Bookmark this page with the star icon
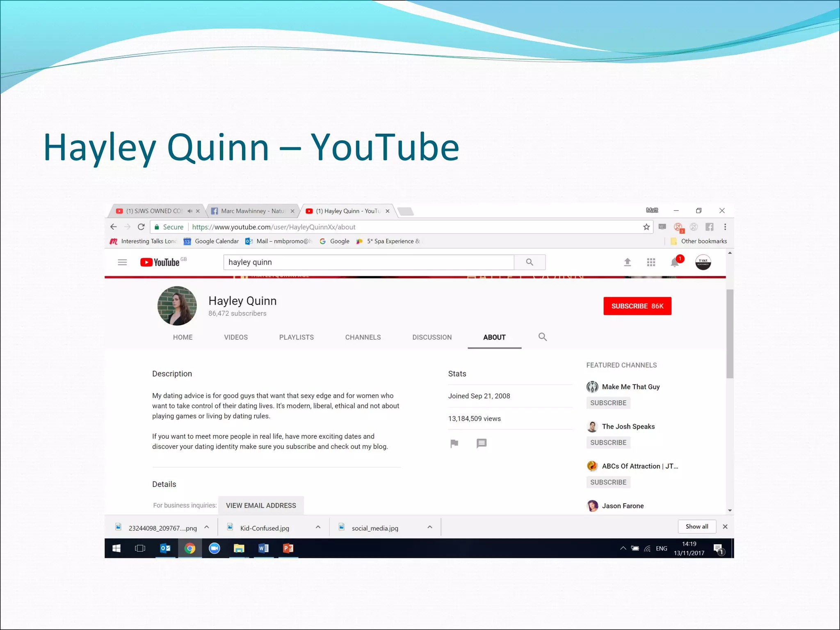The height and width of the screenshot is (630, 840). coord(646,227)
